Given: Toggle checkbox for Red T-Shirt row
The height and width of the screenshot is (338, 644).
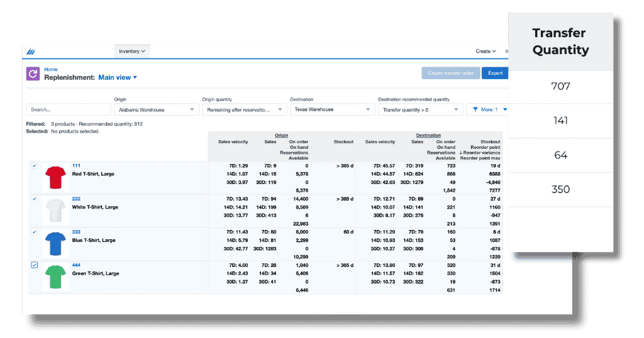Looking at the screenshot, I should 35,166.
